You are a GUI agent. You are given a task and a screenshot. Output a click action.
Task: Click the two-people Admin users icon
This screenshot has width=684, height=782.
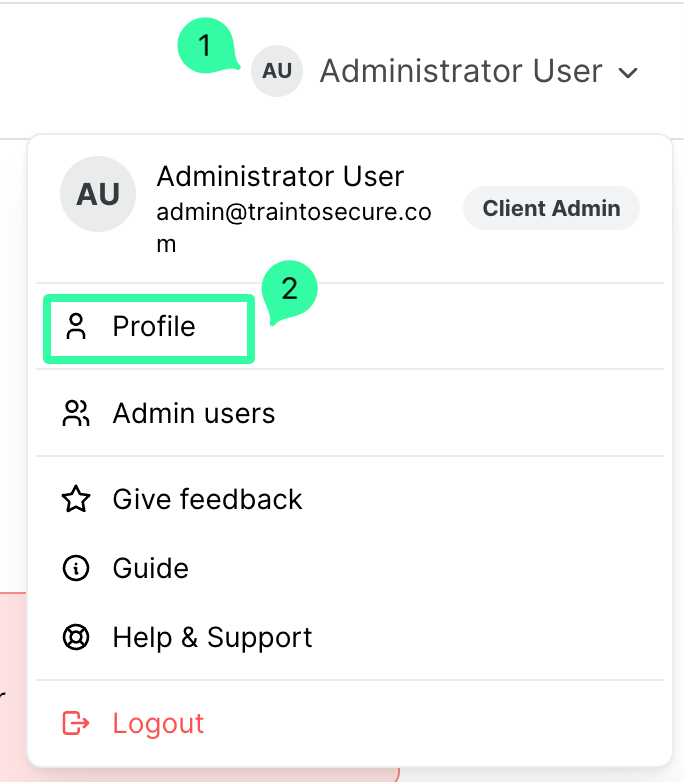point(76,413)
